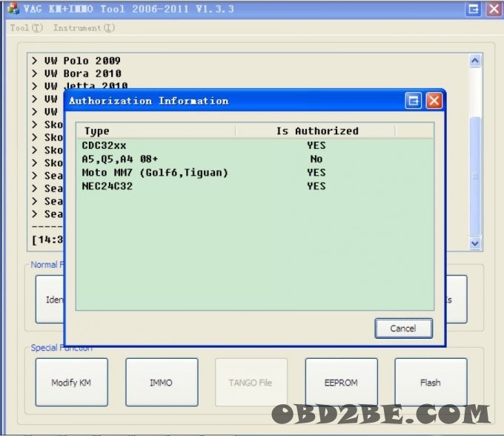504x436 pixels.
Task: Click the log list scroll down arrow
Action: pyautogui.click(x=475, y=243)
